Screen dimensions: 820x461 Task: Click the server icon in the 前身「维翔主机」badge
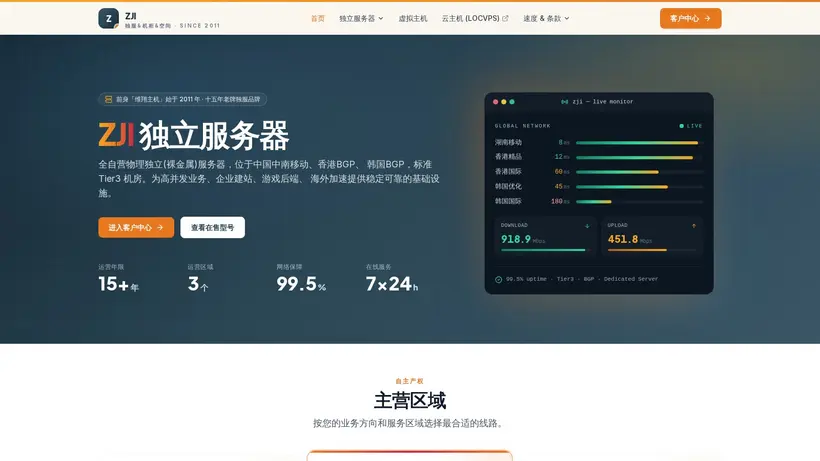[108, 99]
